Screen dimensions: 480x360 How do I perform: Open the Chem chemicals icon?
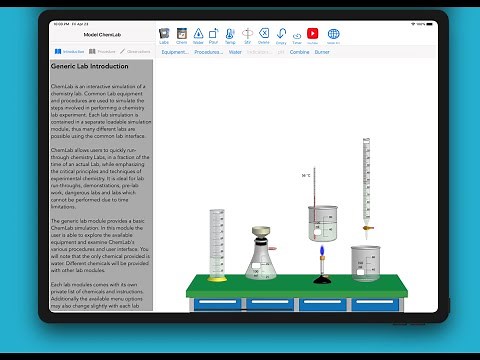coord(182,36)
